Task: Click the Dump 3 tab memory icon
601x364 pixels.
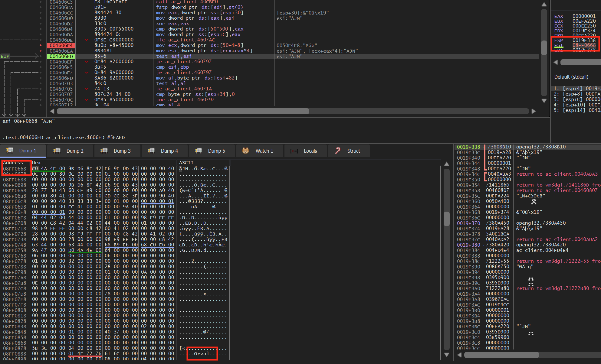Action: (x=104, y=150)
